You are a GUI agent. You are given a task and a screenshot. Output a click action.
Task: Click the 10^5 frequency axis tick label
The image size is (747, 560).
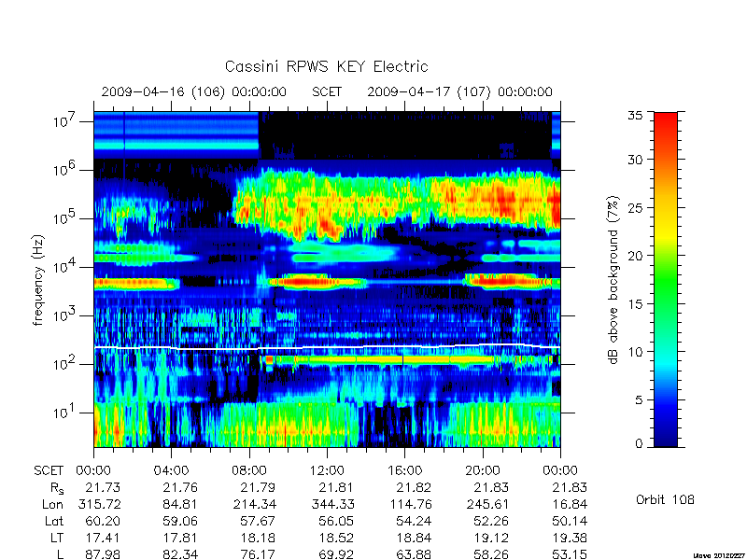point(63,217)
